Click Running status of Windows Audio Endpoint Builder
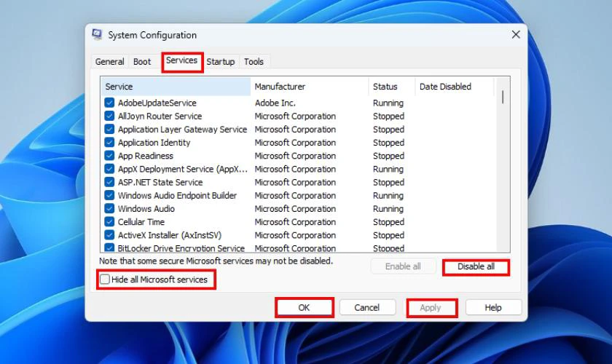 tap(388, 196)
